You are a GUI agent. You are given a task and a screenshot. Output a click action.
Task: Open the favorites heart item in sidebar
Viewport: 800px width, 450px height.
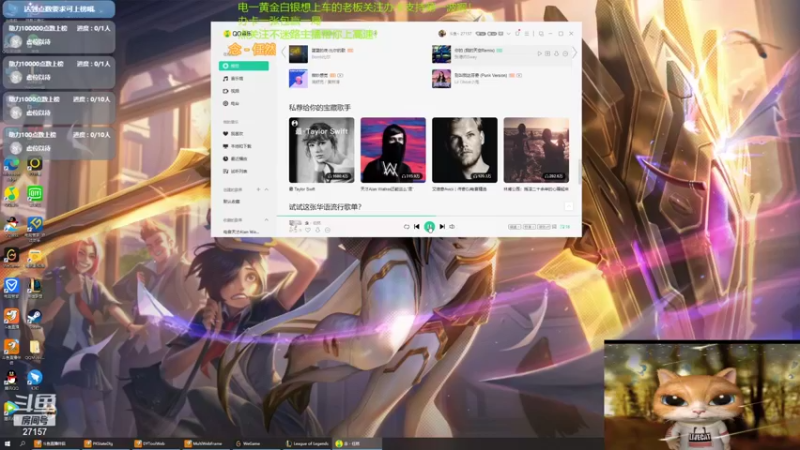233,134
